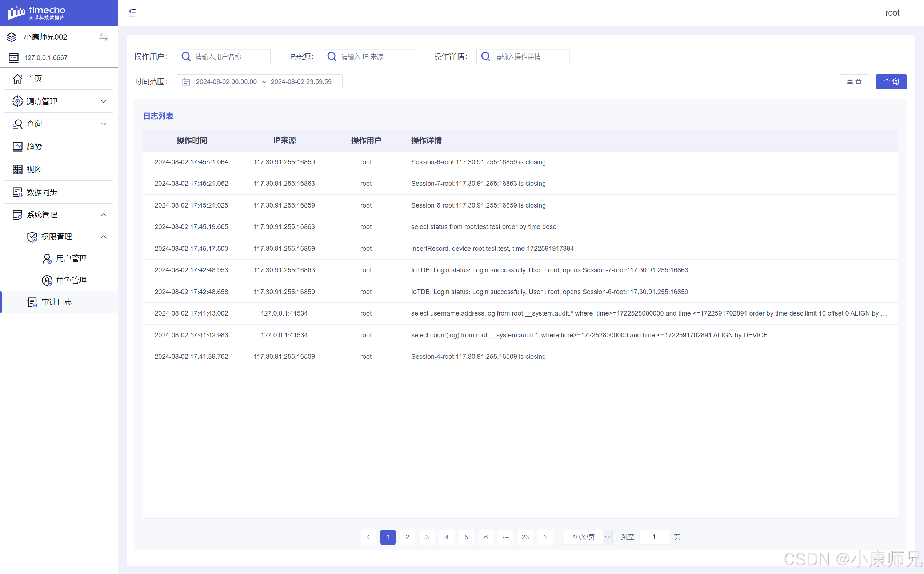Go to next page with right arrow
The image size is (924, 574).
pos(545,537)
